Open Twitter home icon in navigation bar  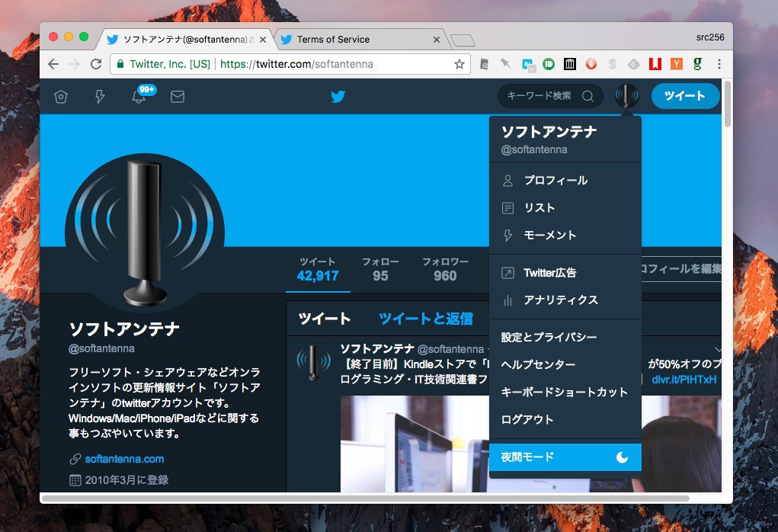pos(61,96)
